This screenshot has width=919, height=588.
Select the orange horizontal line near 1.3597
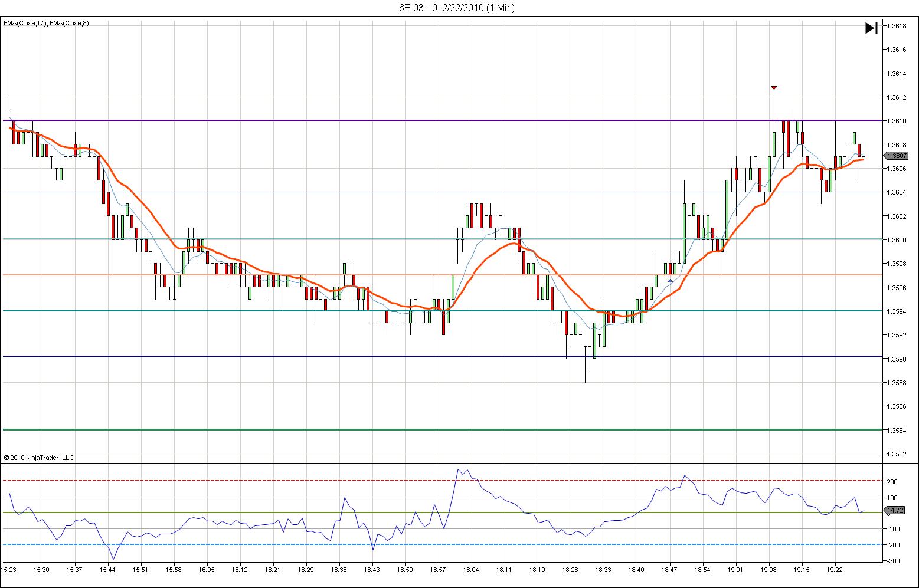point(443,275)
